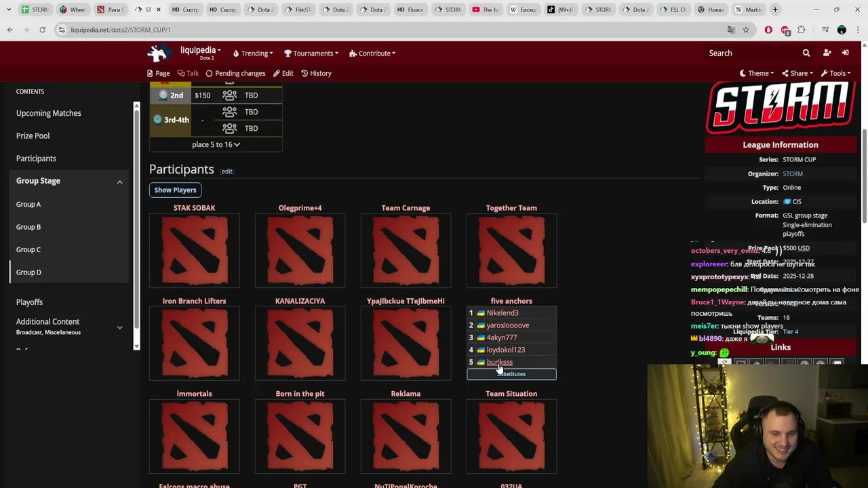Collapse the Group Stage contents section
Image resolution: width=868 pixels, height=488 pixels.
tap(119, 182)
